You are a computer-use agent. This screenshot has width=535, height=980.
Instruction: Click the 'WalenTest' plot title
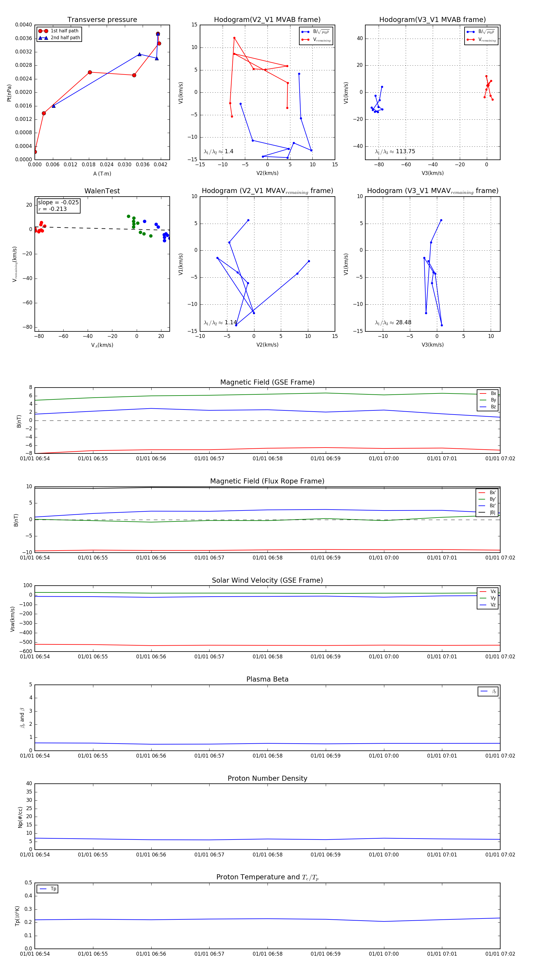coord(102,191)
